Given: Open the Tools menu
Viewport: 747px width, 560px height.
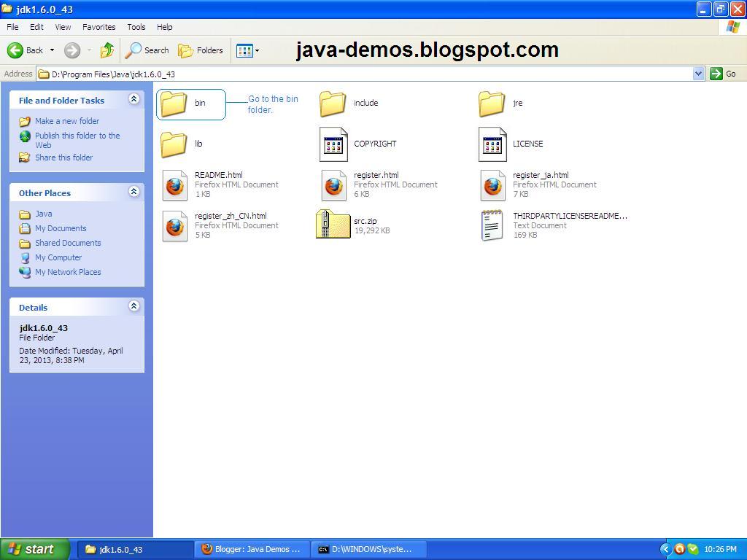Looking at the screenshot, I should tap(136, 27).
